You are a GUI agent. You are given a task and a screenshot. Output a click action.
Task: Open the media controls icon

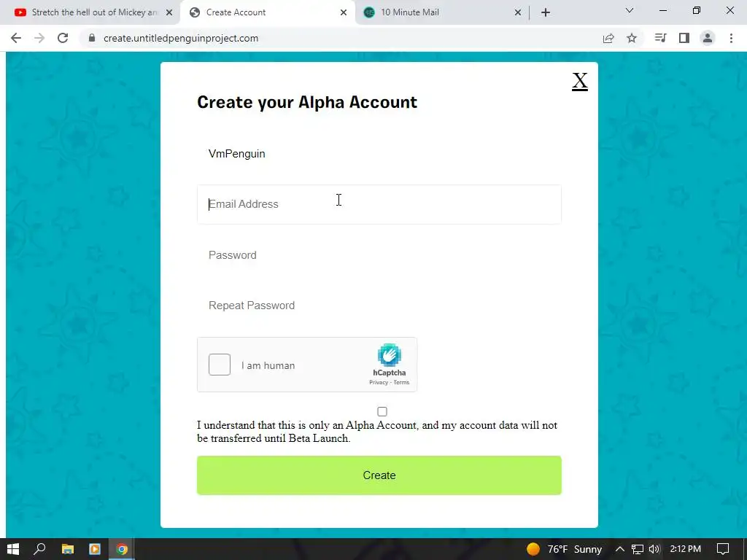[660, 38]
